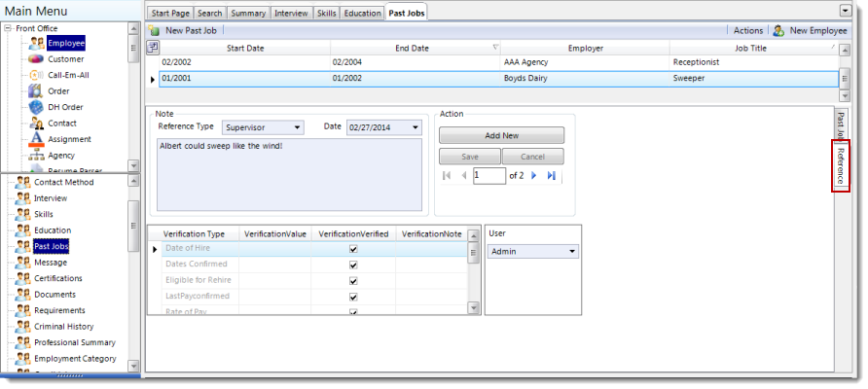
Task: Click the New Employee icon
Action: point(778,31)
